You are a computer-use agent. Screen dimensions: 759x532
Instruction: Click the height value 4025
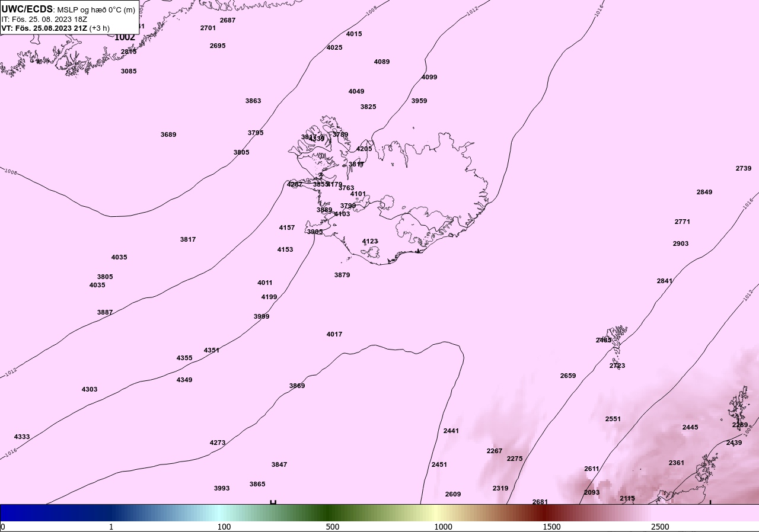334,47
